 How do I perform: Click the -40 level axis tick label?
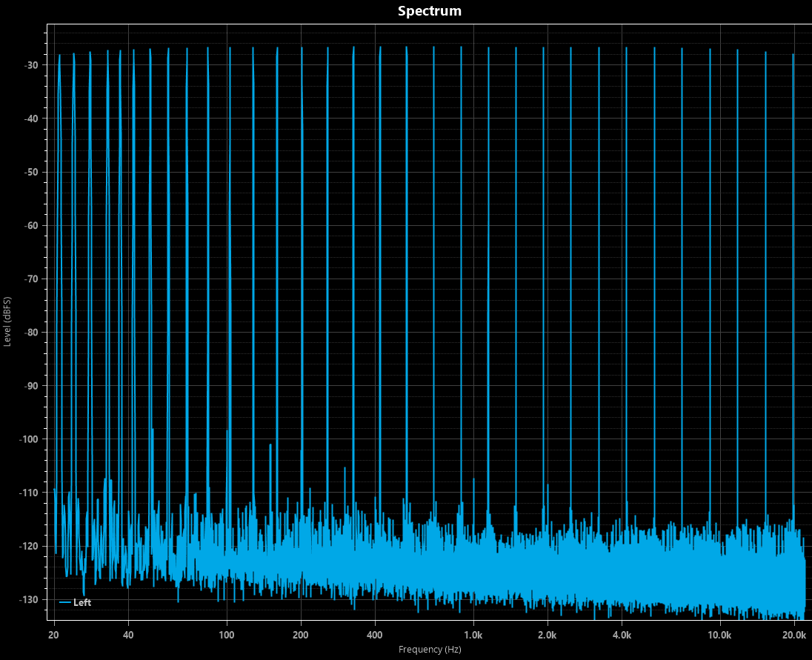click(x=31, y=119)
